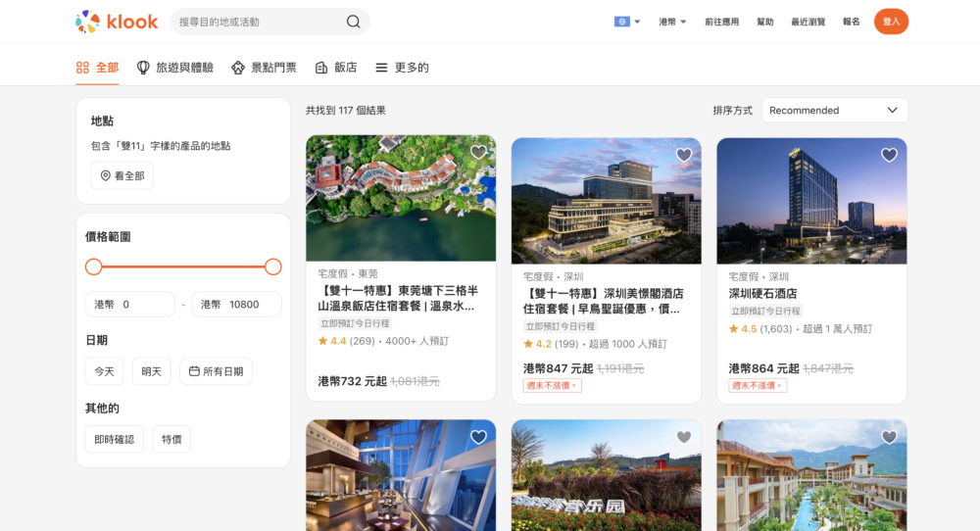The width and height of the screenshot is (980, 531).
Task: Click the maximum price 10800 input field
Action: pos(237,305)
